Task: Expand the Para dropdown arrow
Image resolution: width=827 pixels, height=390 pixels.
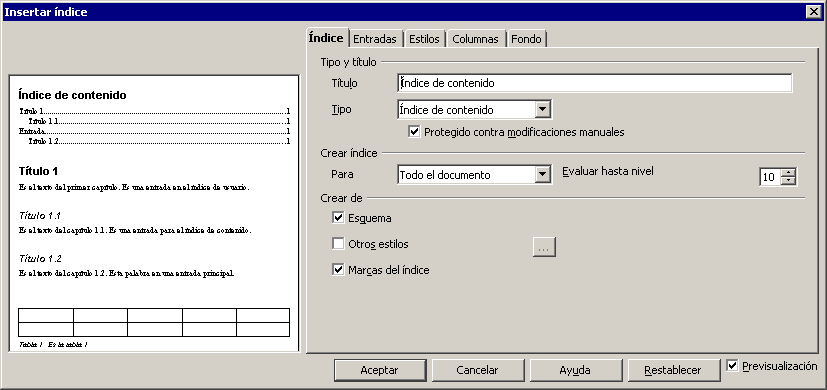Action: [x=543, y=175]
